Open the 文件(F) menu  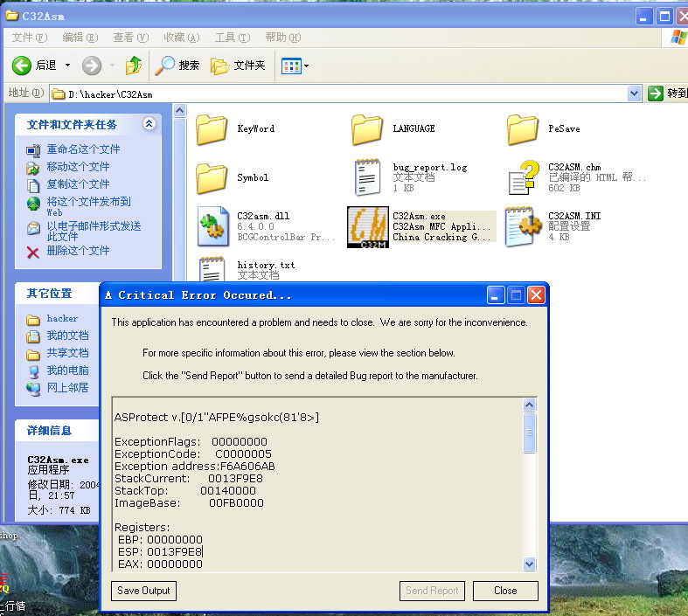coord(30,38)
